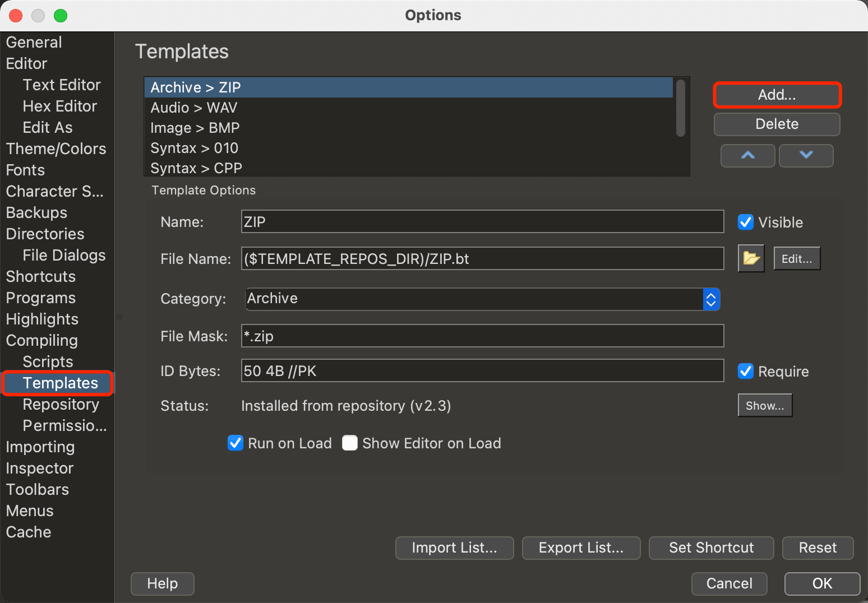The width and height of the screenshot is (868, 603).
Task: Uncheck Run on Load
Action: [236, 443]
